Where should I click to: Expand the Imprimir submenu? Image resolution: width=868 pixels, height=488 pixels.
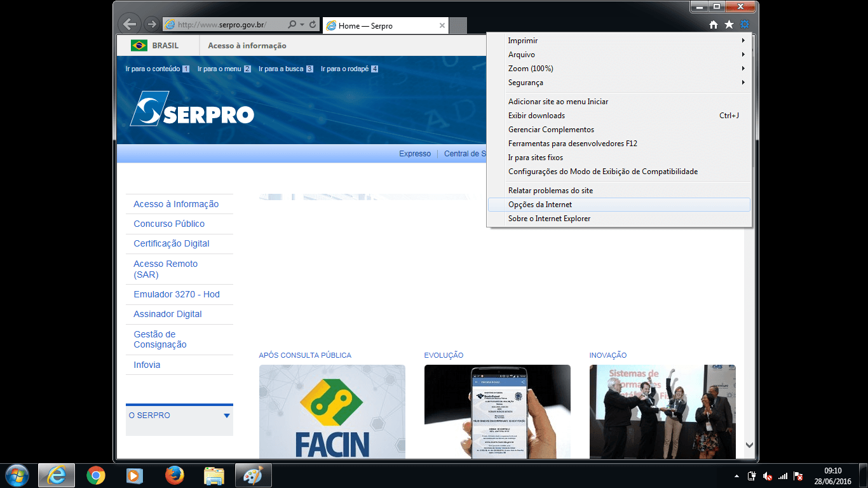[620, 41]
